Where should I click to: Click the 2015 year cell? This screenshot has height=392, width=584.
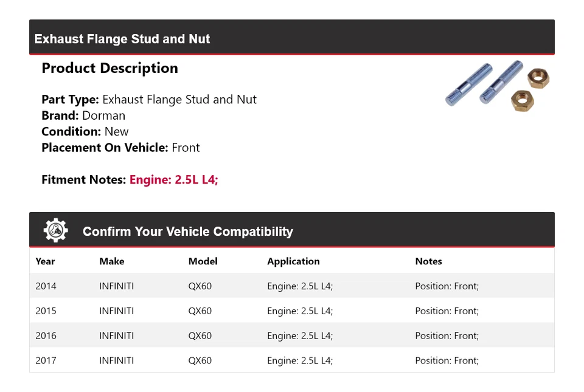[46, 311]
